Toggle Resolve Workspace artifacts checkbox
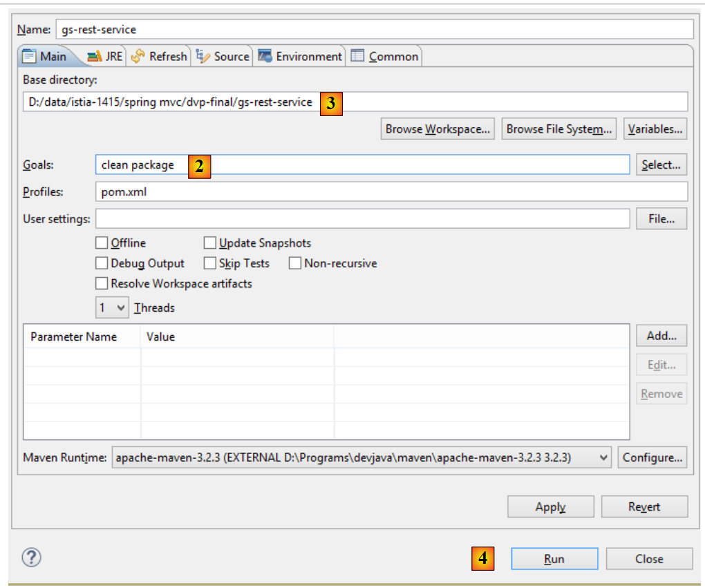705x588 pixels. point(102,283)
